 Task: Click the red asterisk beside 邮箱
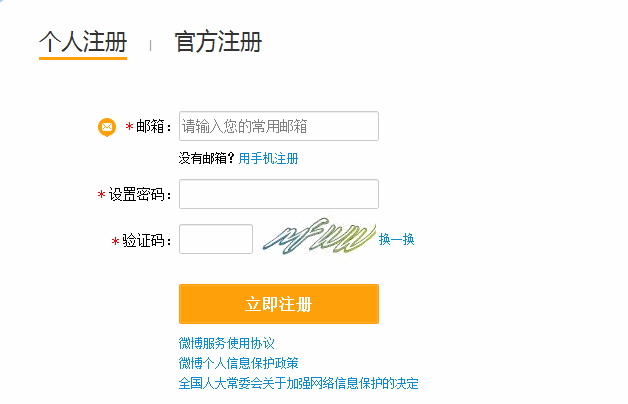[129, 127]
